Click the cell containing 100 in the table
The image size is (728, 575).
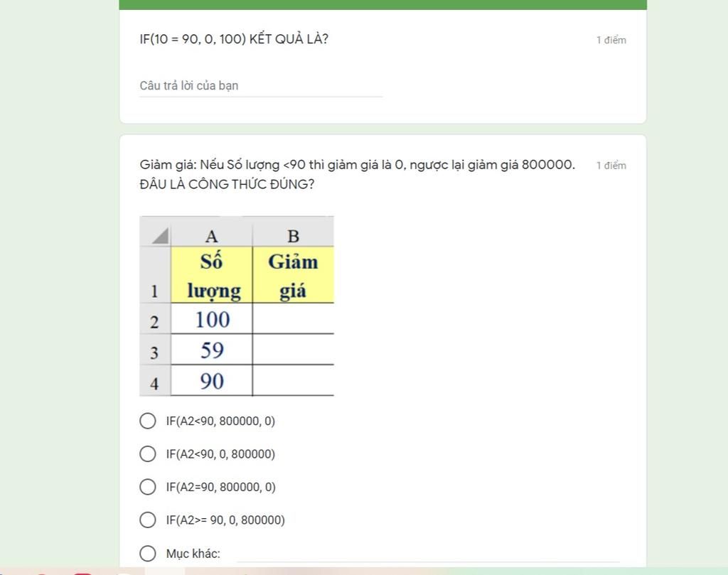(x=212, y=320)
